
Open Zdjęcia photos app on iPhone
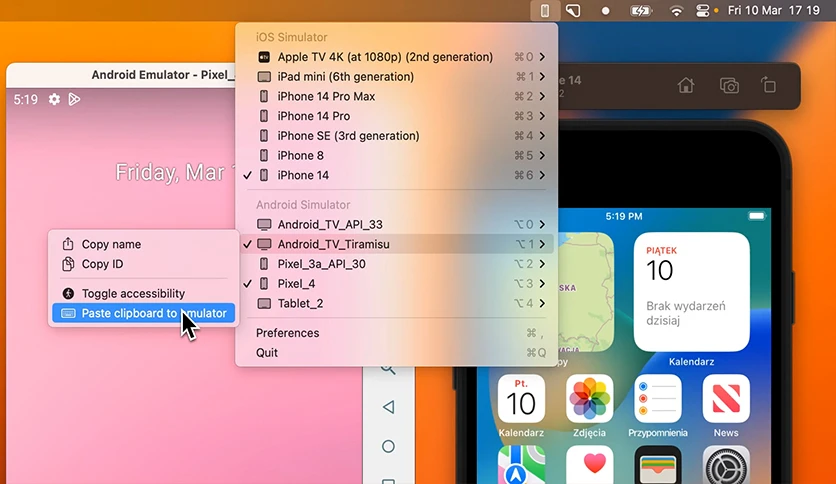589,399
